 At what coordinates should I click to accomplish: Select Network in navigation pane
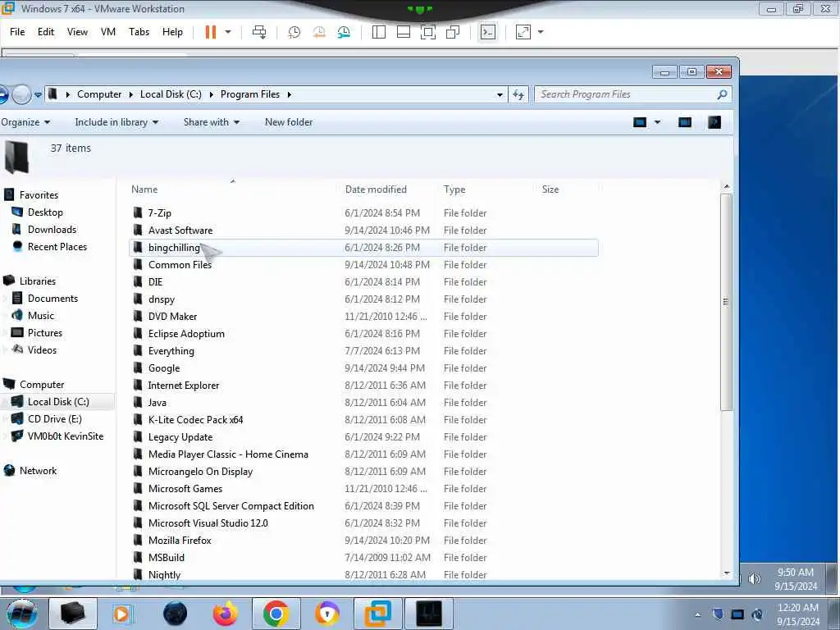(38, 470)
